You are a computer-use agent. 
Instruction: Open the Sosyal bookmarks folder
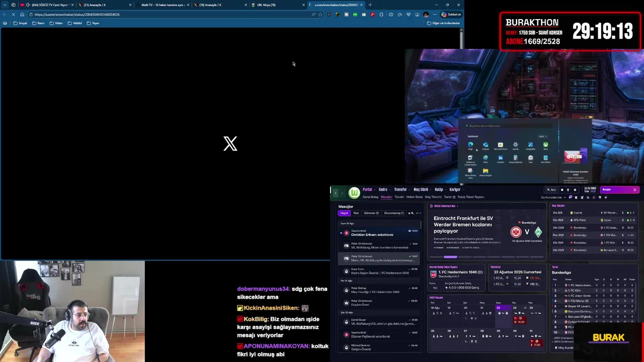[20, 23]
